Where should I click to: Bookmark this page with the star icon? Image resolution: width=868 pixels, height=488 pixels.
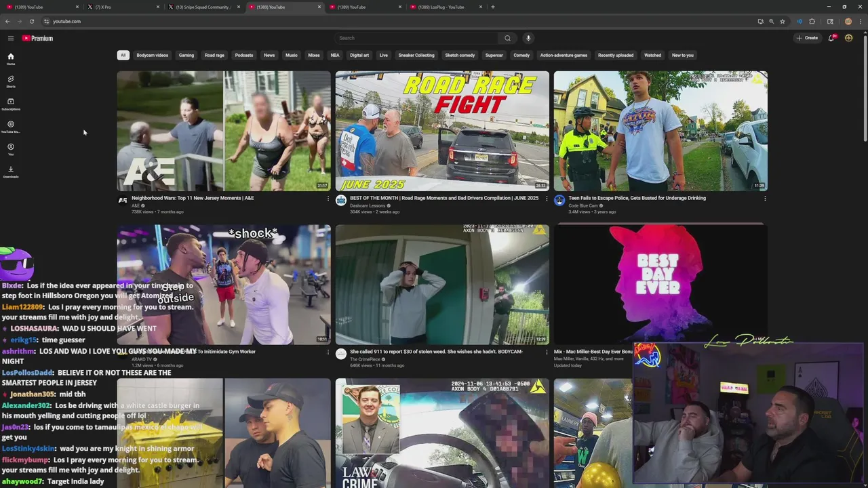(783, 21)
